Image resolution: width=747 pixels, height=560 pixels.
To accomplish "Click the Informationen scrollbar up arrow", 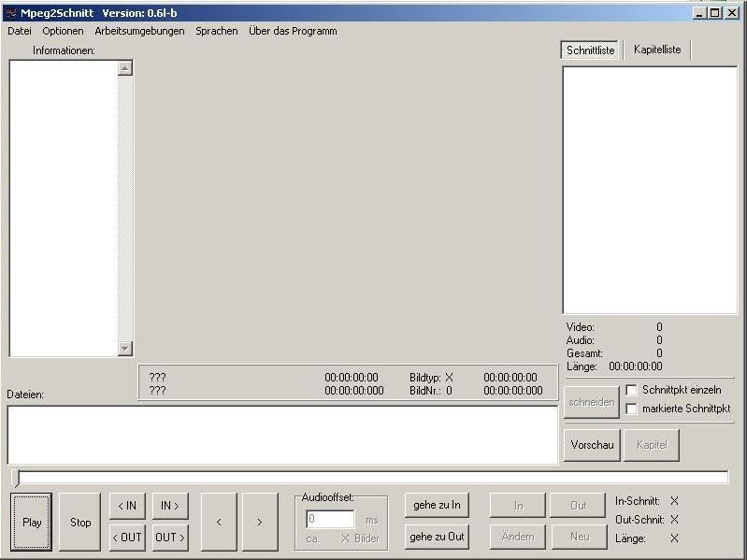I will click(x=125, y=68).
